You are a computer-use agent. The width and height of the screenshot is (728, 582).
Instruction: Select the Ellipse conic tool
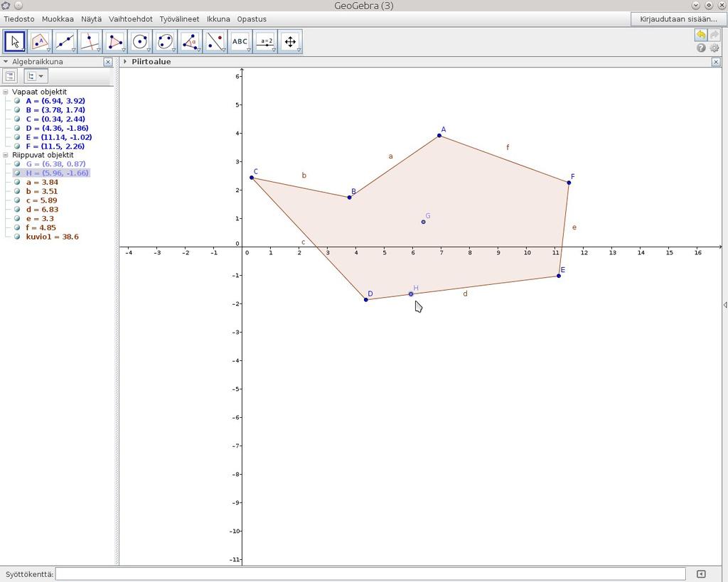165,42
